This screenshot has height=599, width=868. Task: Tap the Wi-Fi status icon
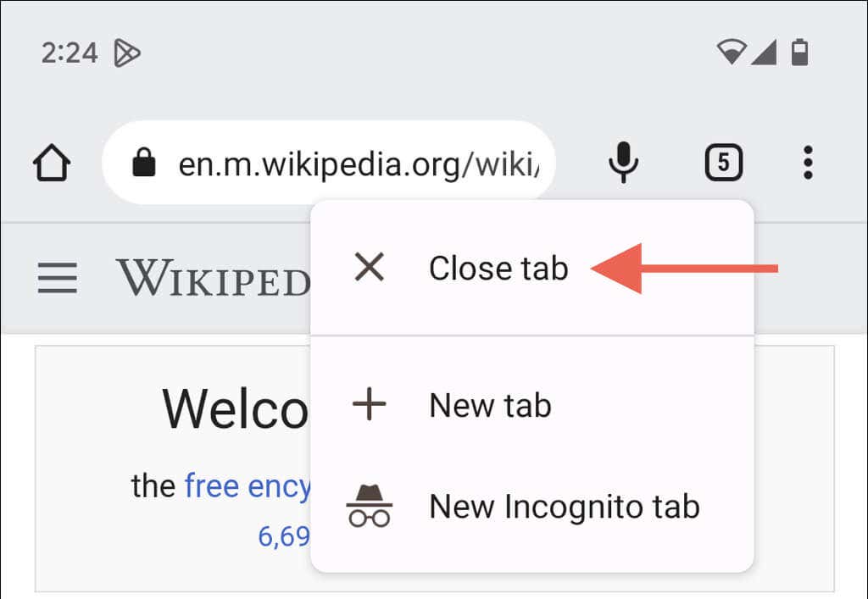click(x=730, y=53)
